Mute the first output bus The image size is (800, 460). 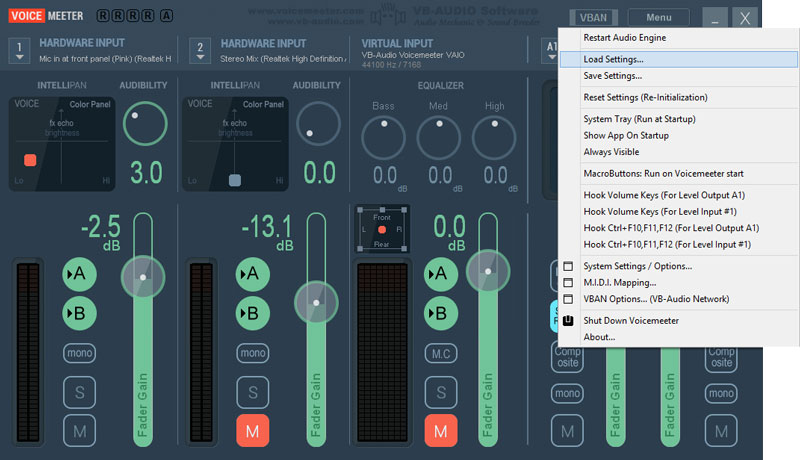(567, 431)
